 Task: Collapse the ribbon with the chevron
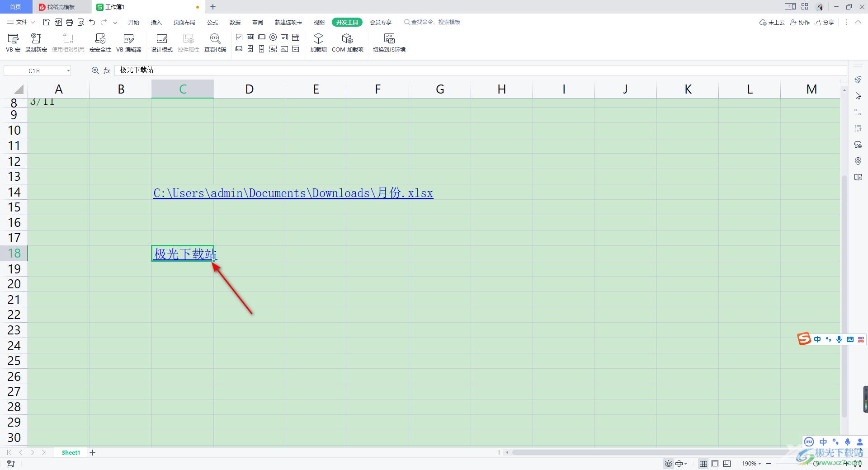[x=858, y=22]
